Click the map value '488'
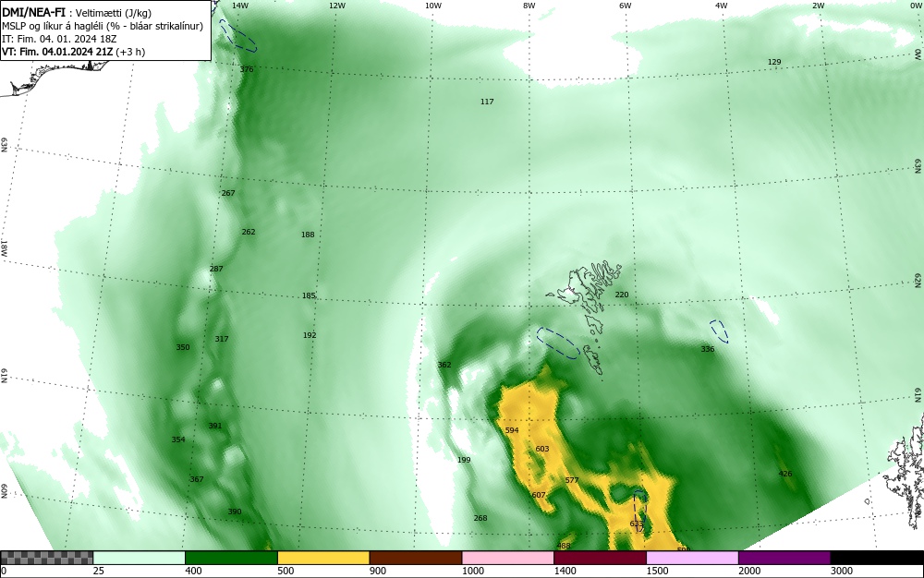The width and height of the screenshot is (924, 578). (x=564, y=547)
